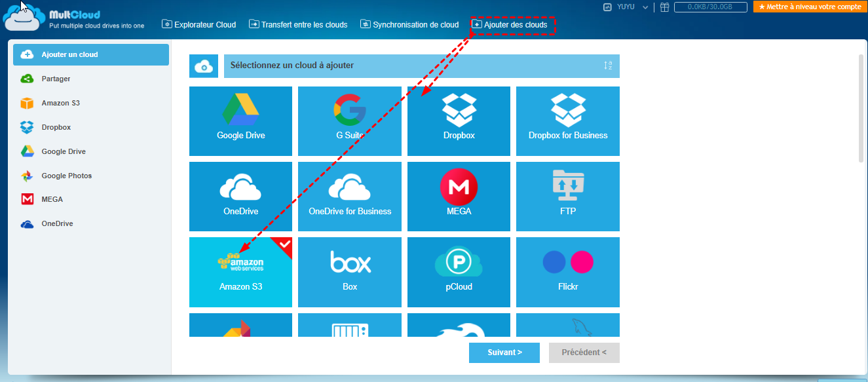Choose the Amazon S3 cloud tile

click(x=240, y=272)
